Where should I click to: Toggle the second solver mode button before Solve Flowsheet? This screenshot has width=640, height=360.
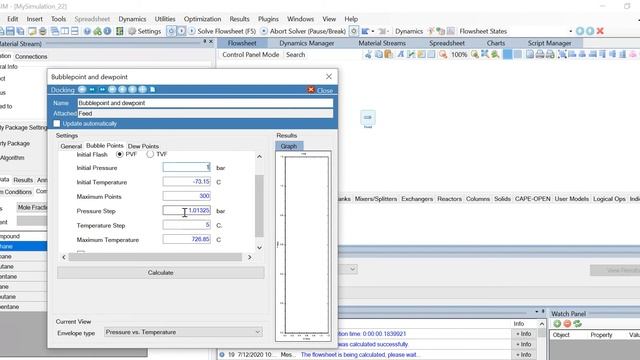pyautogui.click(x=181, y=31)
